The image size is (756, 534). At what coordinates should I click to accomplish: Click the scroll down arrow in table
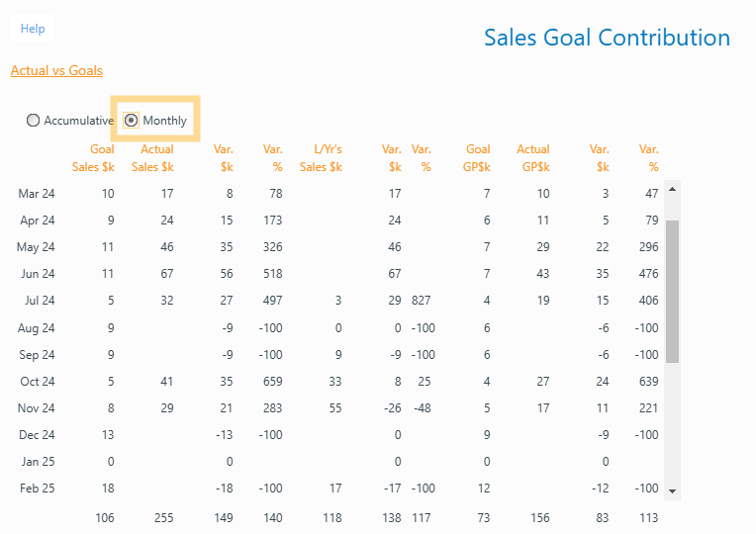pyautogui.click(x=672, y=490)
